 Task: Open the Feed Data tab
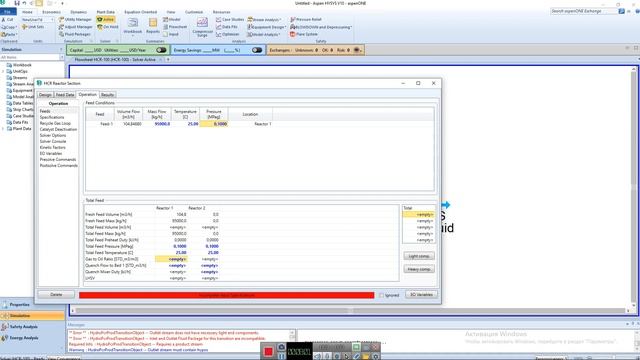click(65, 95)
